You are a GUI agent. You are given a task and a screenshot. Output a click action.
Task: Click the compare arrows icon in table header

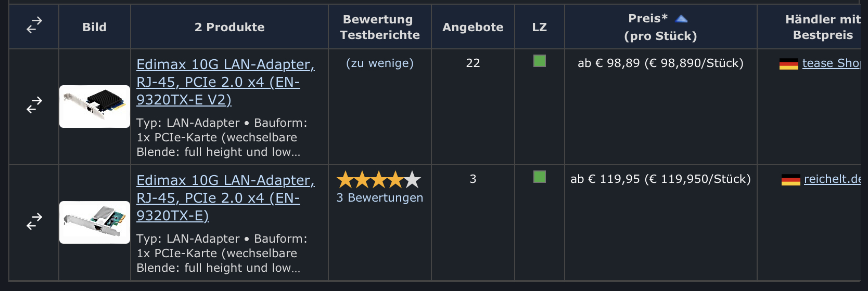point(34,25)
